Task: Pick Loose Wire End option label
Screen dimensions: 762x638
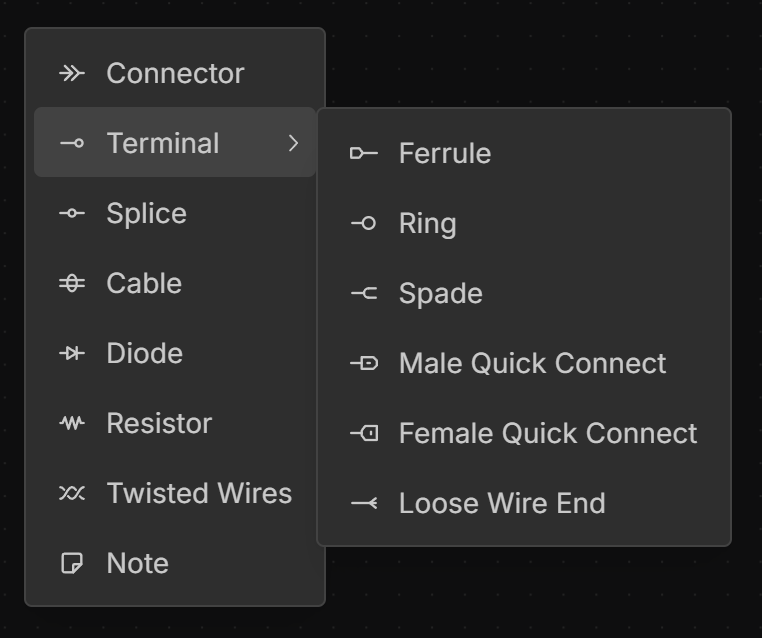Action: 502,503
